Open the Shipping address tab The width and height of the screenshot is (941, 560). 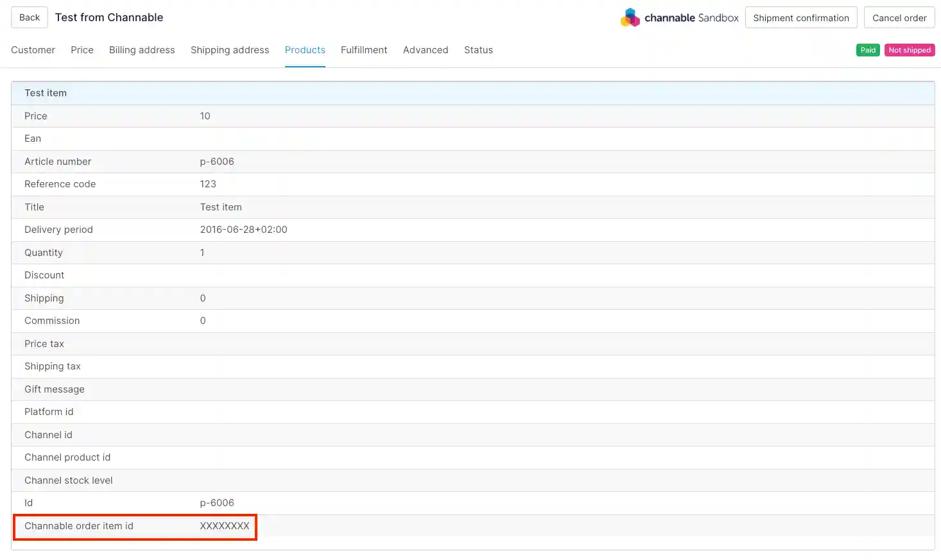[230, 50]
